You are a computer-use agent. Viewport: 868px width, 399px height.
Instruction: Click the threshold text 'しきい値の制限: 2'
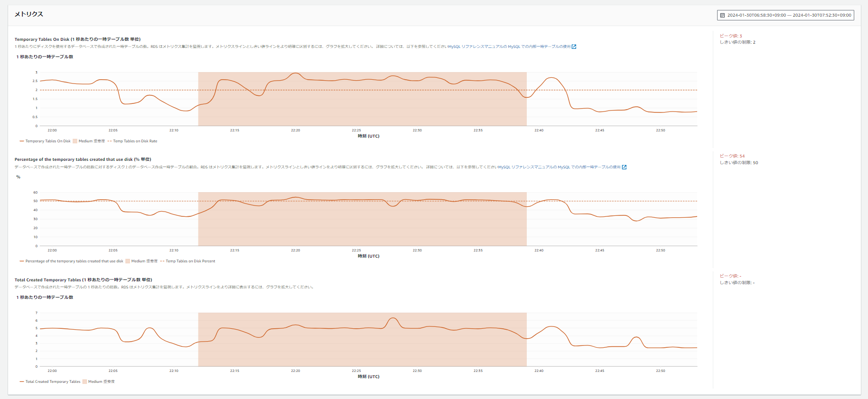[x=737, y=42]
